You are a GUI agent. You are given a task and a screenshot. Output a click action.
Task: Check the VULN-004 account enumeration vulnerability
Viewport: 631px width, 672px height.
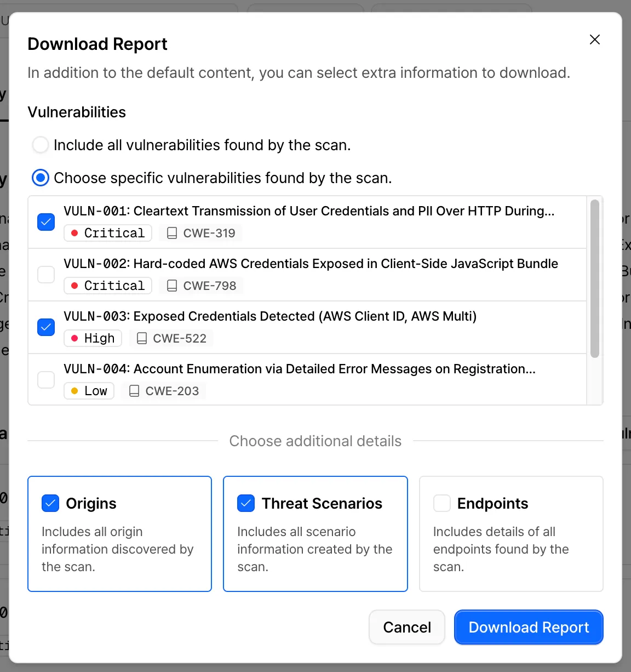click(45, 379)
